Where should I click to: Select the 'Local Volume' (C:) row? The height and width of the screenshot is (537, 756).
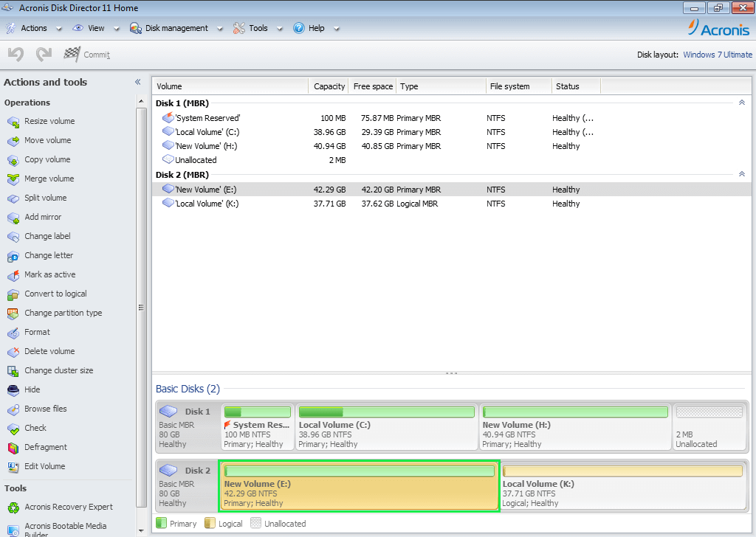pos(451,132)
